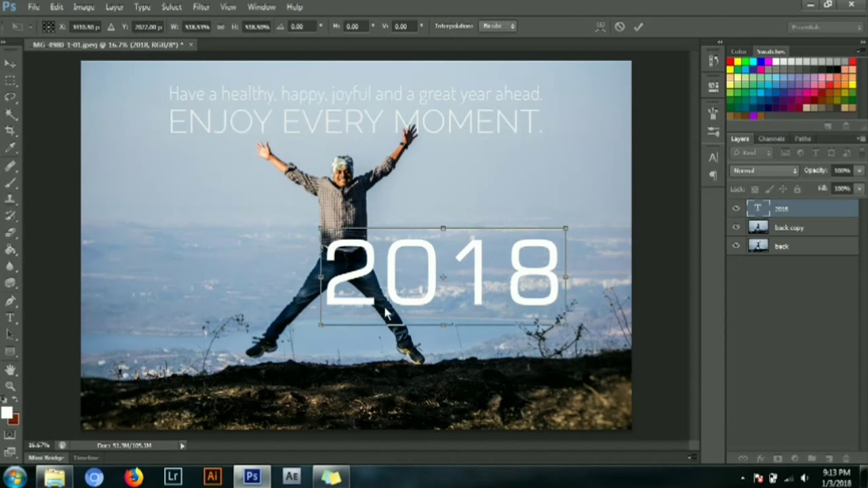Hide the 2018 text layer
Viewport: 868px width, 488px height.
736,209
